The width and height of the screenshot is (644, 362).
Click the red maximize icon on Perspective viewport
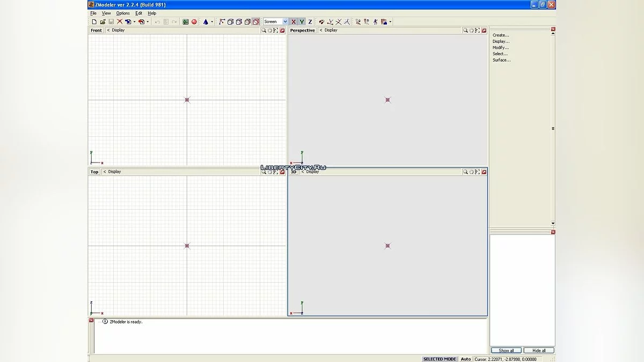click(x=484, y=30)
